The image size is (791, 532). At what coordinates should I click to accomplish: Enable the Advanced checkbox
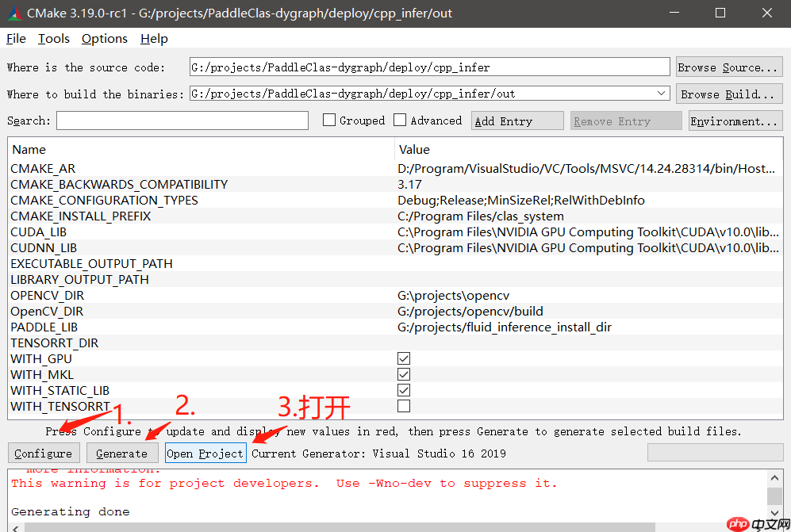(x=400, y=120)
